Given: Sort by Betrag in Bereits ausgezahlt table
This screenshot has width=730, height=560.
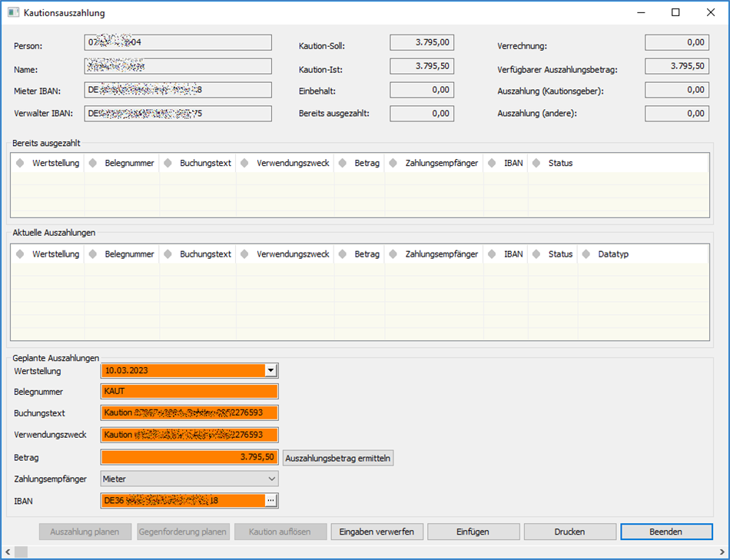Looking at the screenshot, I should 367,163.
